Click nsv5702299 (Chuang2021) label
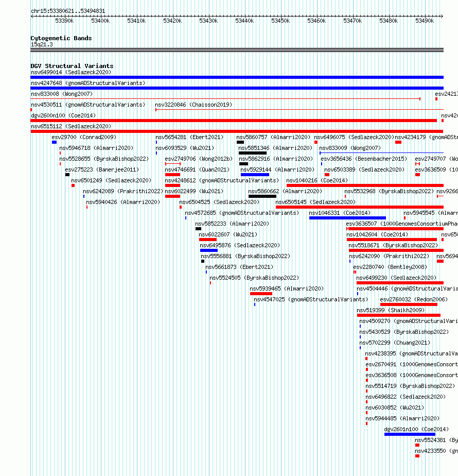This screenshot has height=476, width=458. pos(395,343)
